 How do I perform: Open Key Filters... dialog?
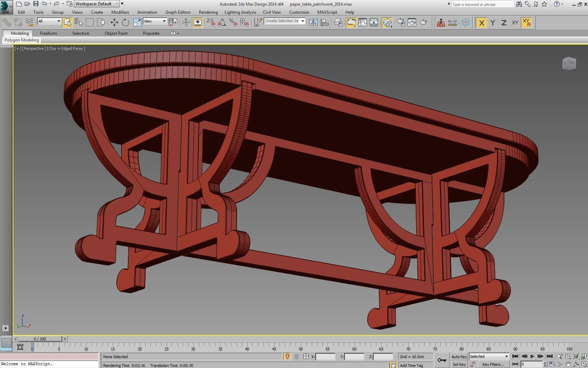(x=493, y=364)
